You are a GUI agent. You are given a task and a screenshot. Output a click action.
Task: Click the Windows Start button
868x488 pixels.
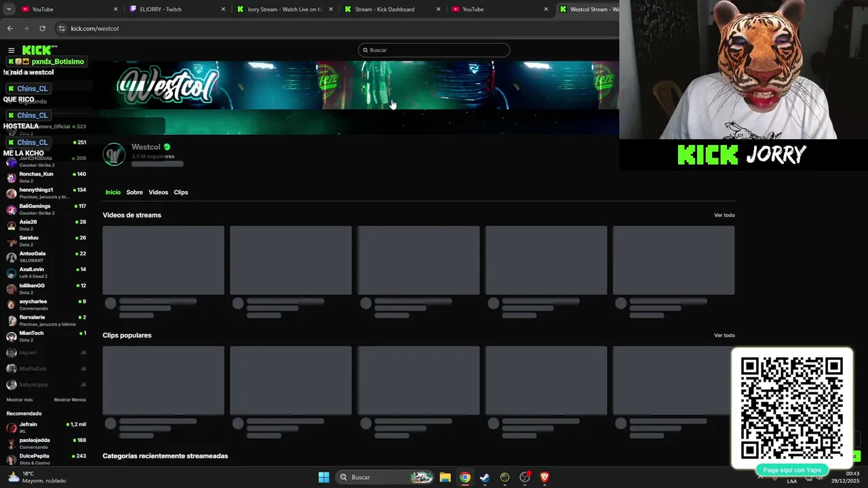point(323,477)
